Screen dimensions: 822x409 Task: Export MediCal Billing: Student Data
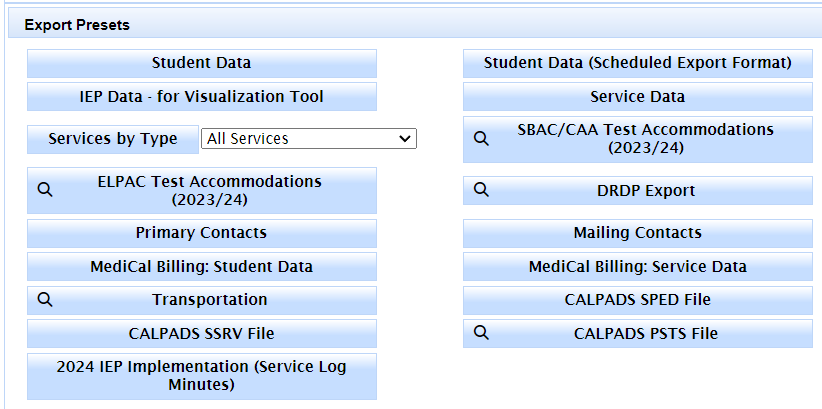coord(202,266)
